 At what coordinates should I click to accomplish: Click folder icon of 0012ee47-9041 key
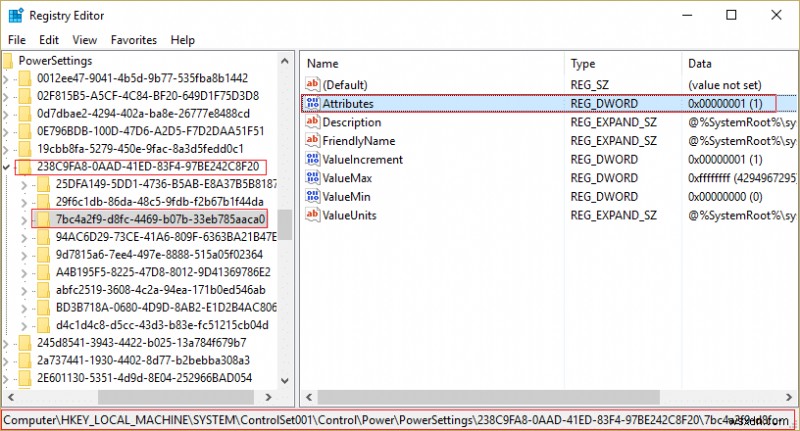pos(24,79)
